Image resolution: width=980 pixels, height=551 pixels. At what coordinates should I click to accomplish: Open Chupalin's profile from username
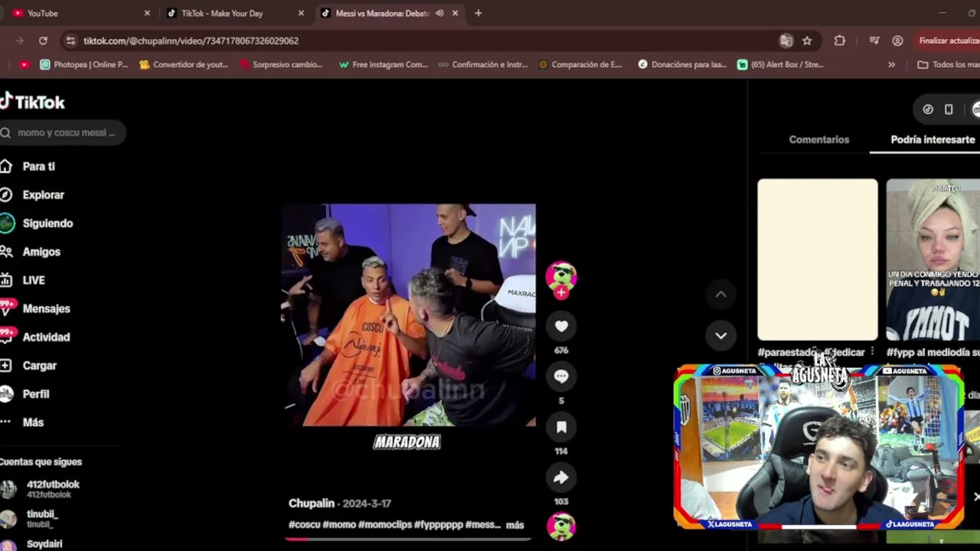(x=312, y=503)
